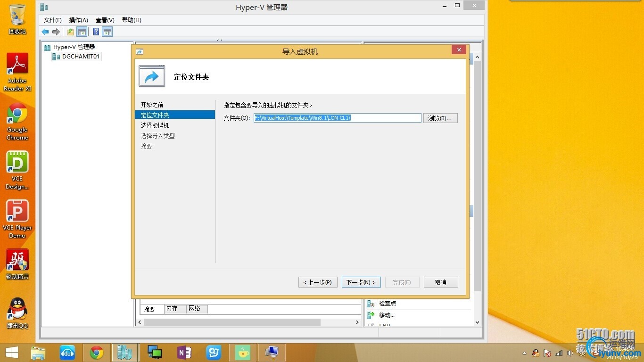The height and width of the screenshot is (362, 644).
Task: Click the QQ penguin tray icon
Action: [536, 353]
